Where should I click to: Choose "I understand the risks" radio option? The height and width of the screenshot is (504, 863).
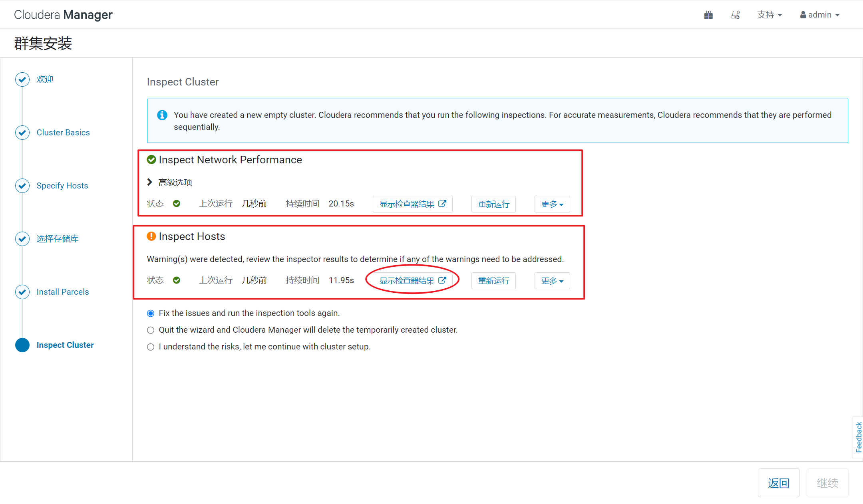151,347
